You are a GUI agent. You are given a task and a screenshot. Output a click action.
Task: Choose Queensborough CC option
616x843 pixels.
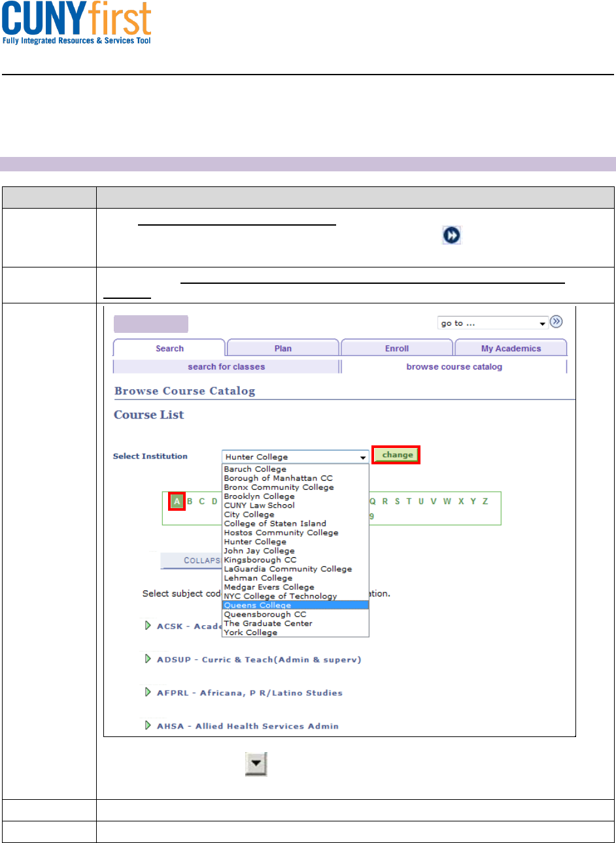[x=296, y=614]
